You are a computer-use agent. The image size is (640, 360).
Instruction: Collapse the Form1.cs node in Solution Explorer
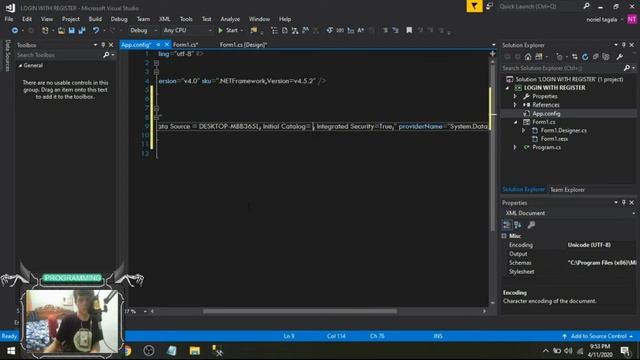(516, 122)
